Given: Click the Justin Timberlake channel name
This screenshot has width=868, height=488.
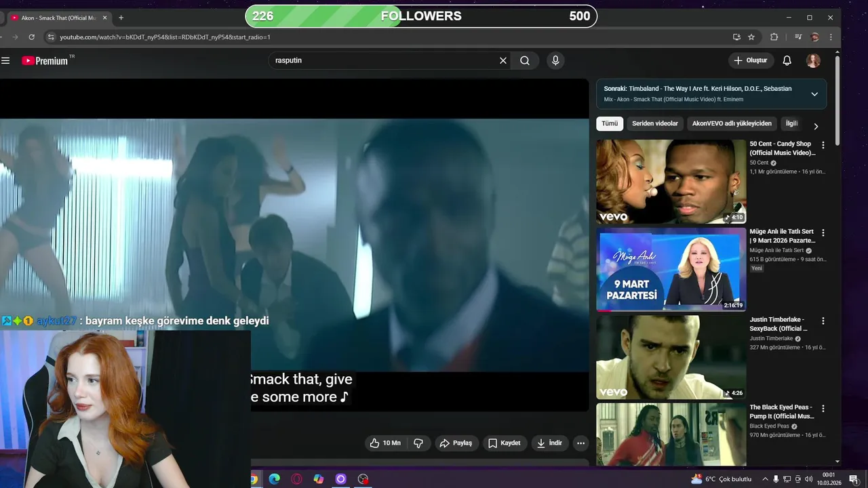Looking at the screenshot, I should [771, 338].
